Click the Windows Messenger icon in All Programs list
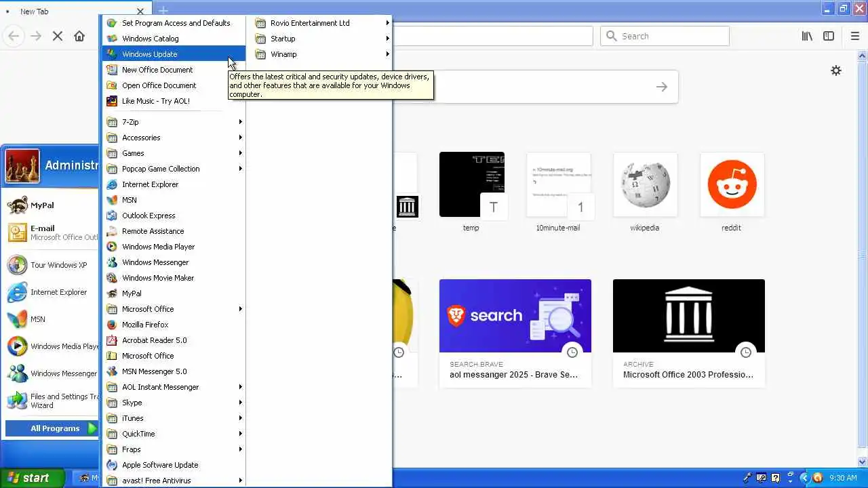Screen dimensions: 868x488 [x=112, y=262]
